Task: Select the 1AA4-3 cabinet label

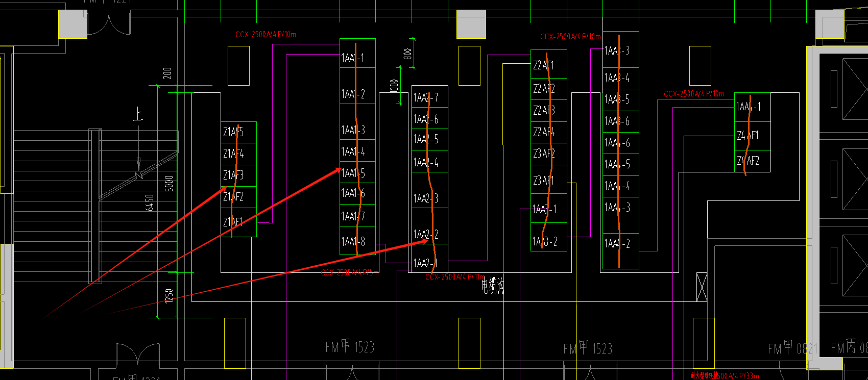Action: pyautogui.click(x=617, y=208)
